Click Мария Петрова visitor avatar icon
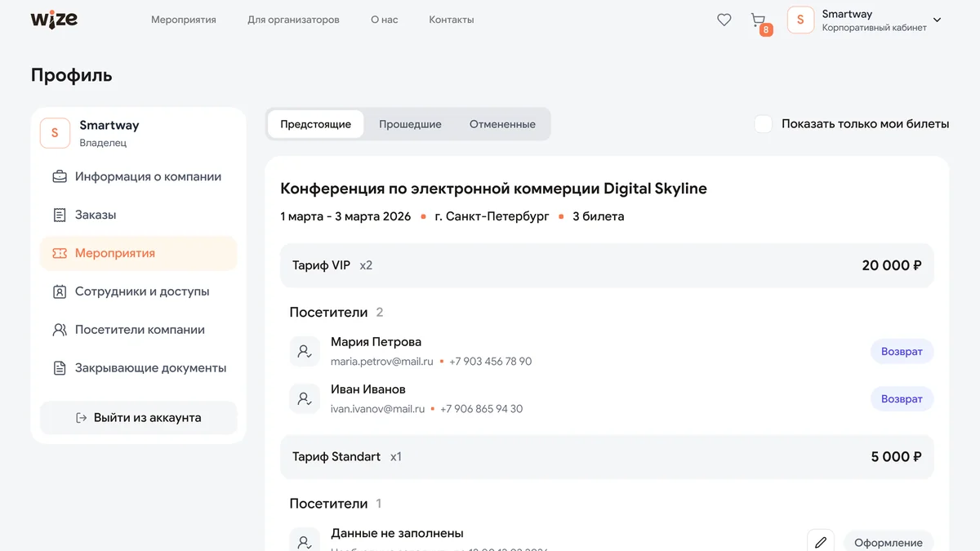This screenshot has width=980, height=551. pyautogui.click(x=305, y=351)
